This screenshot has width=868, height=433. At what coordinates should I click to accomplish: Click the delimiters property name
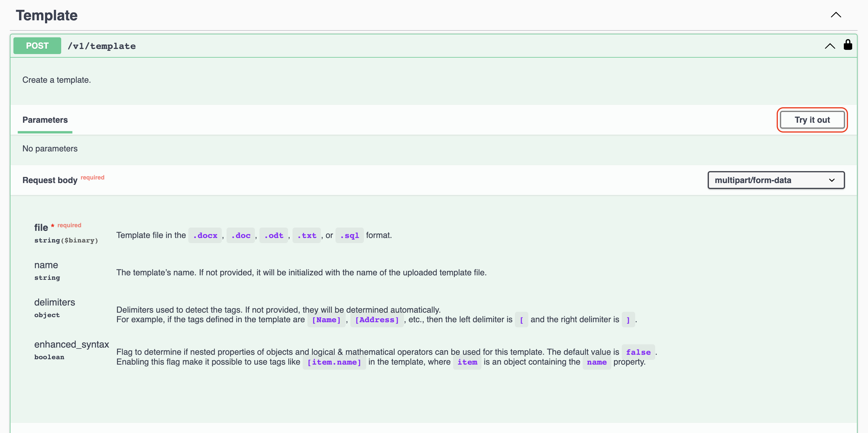(x=55, y=302)
